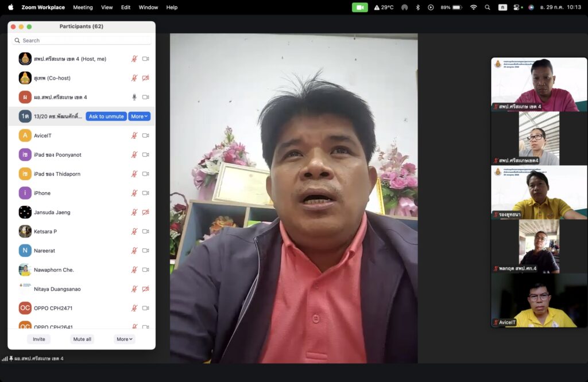Toggle microphone for OPPO CPH2471

134,308
